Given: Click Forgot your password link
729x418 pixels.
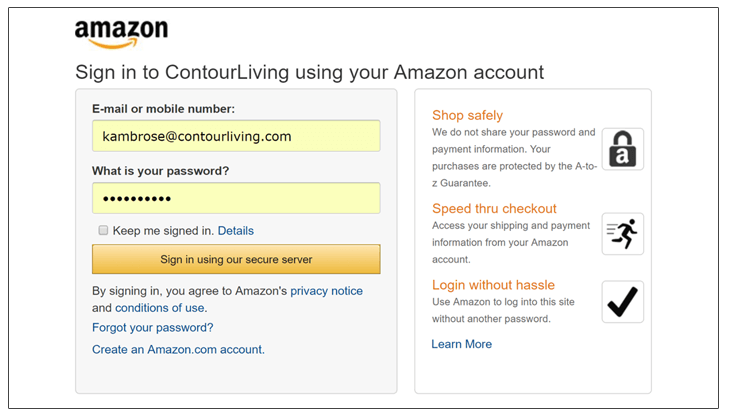Looking at the screenshot, I should [x=152, y=328].
